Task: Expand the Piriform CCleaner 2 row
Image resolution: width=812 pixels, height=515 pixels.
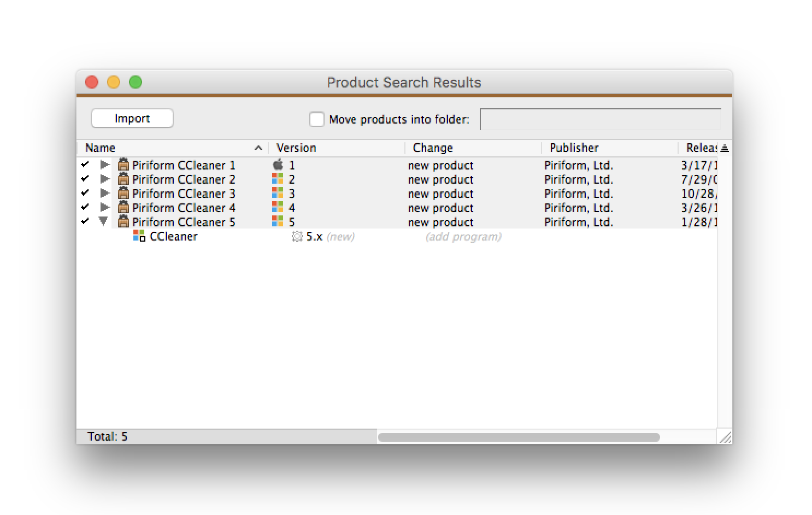Action: (104, 179)
